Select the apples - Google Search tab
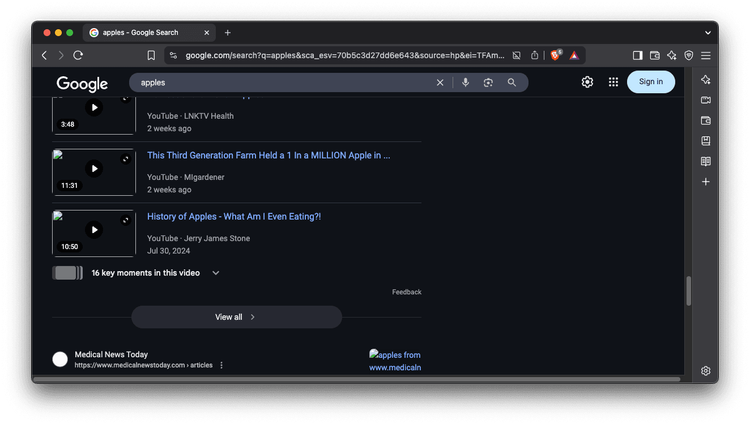 [149, 33]
